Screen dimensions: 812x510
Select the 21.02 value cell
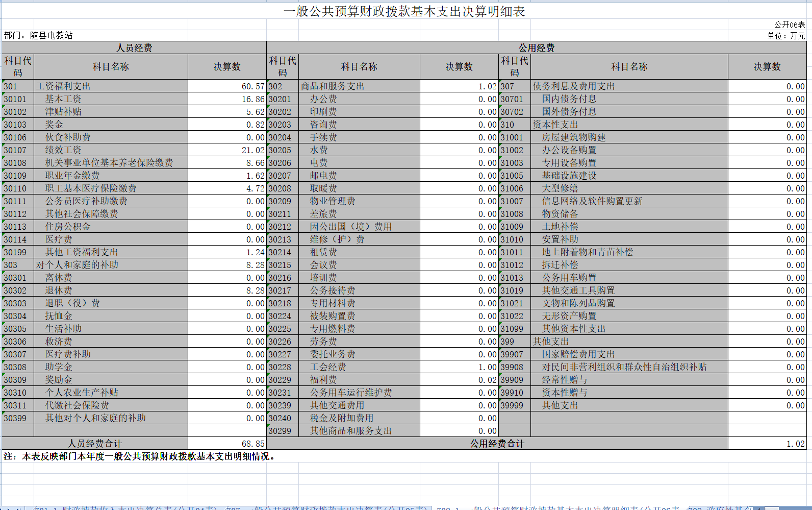(227, 150)
